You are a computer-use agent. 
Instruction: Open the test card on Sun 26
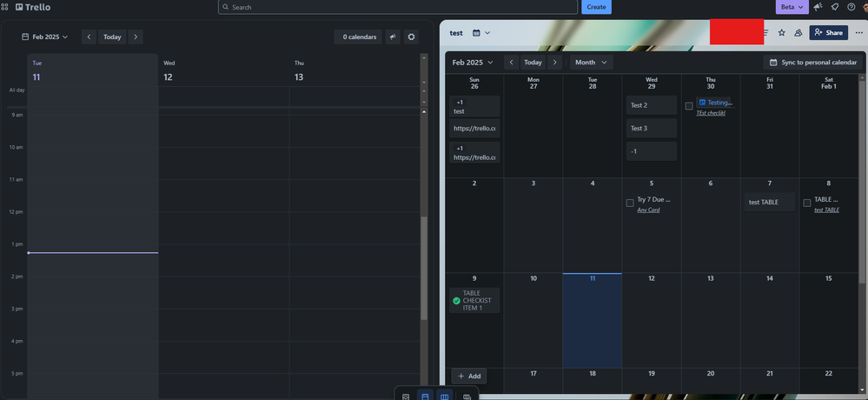tap(474, 106)
